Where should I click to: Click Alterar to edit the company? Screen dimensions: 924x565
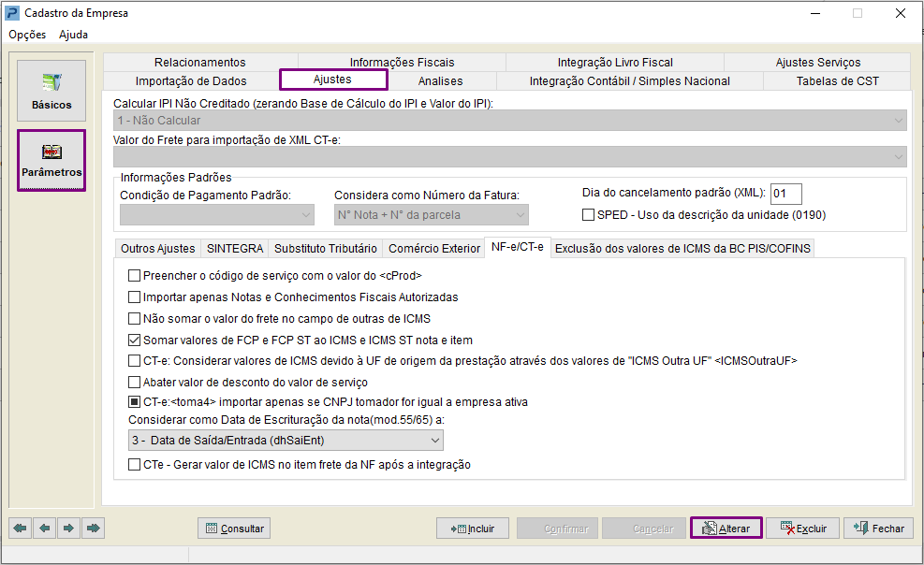click(726, 528)
